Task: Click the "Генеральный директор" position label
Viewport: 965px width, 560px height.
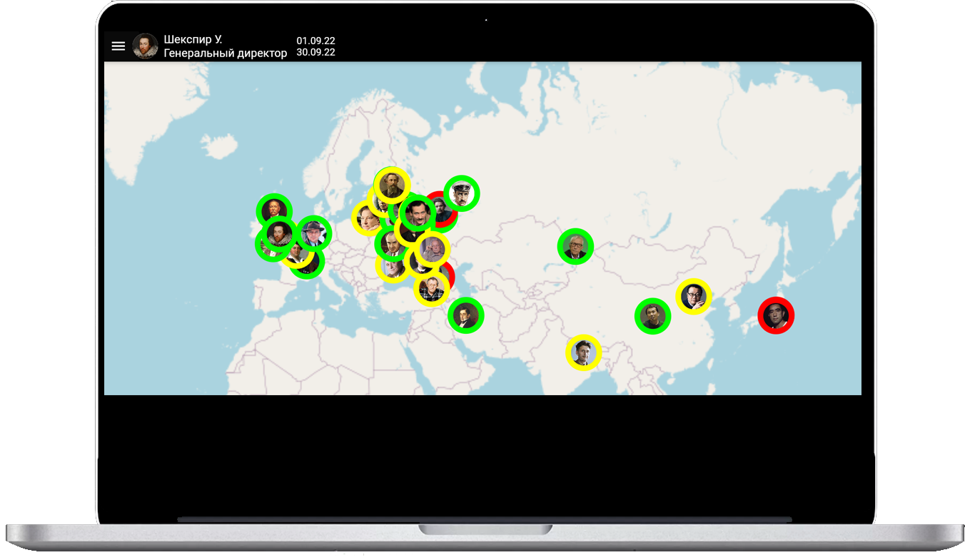Action: click(225, 53)
